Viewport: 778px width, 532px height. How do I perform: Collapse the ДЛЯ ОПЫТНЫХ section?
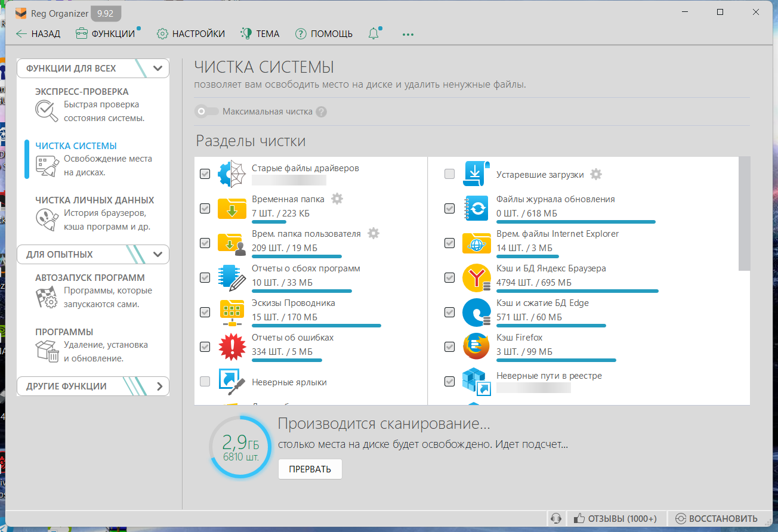coord(158,255)
